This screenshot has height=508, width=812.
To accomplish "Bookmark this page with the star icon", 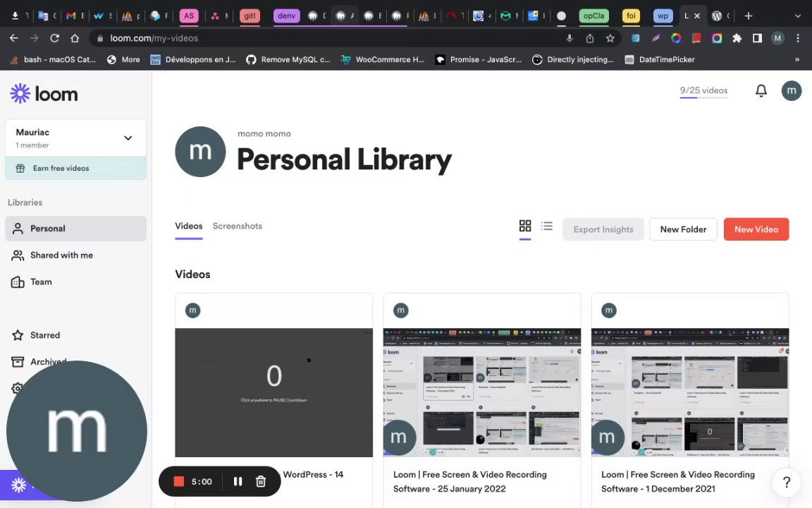I will 610,38.
